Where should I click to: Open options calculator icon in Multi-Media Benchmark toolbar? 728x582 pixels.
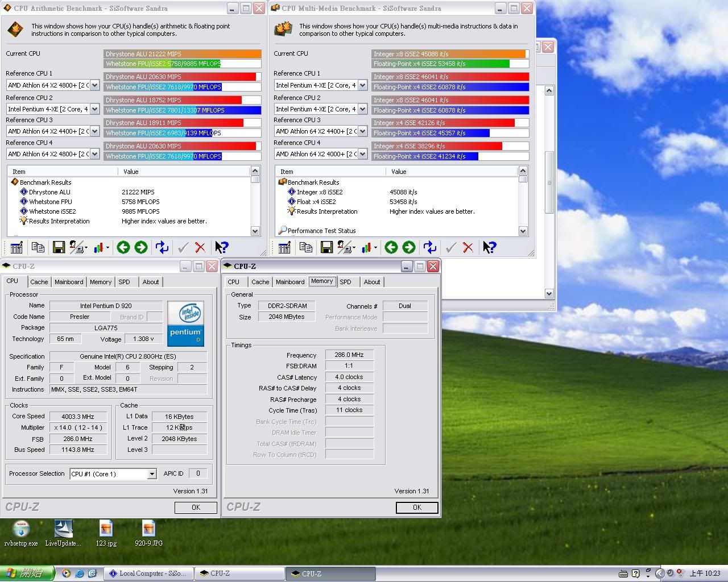pos(284,247)
